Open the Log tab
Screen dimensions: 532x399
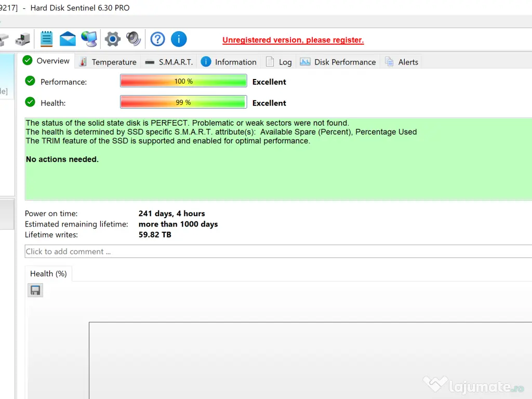click(279, 62)
